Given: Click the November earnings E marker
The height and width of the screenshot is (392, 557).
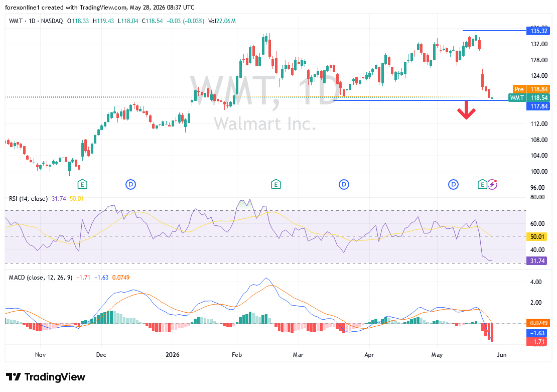Looking at the screenshot, I should coord(82,184).
